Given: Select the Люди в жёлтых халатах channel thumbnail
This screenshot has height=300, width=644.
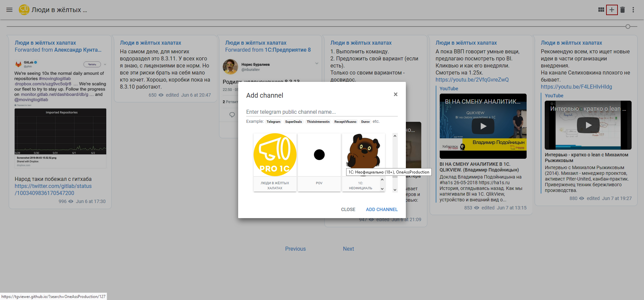Looking at the screenshot, I should click(275, 155).
